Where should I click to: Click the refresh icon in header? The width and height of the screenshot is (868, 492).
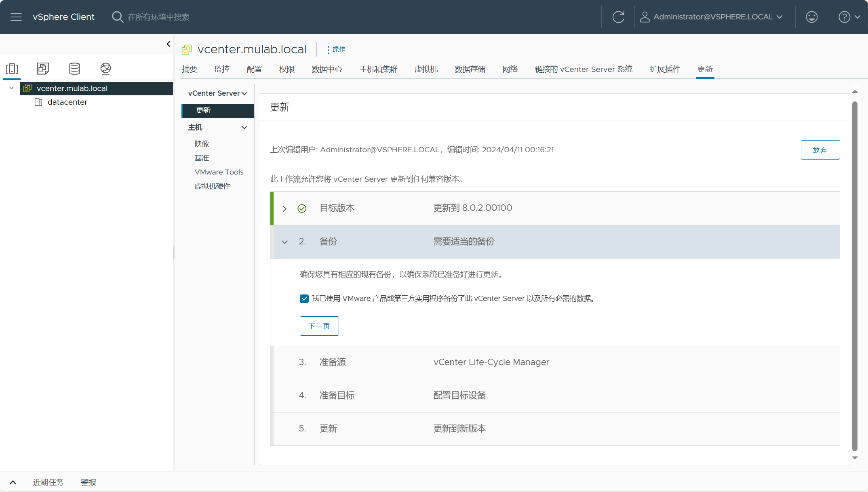pyautogui.click(x=618, y=17)
